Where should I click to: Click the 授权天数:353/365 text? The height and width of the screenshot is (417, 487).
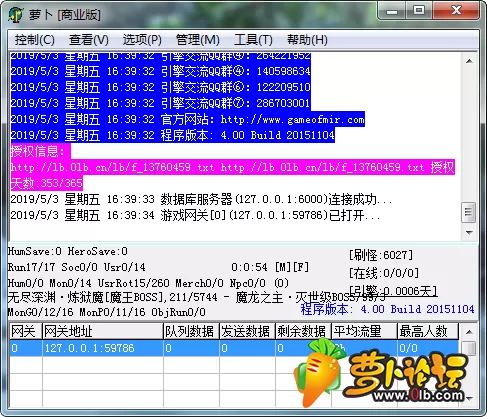pos(47,183)
